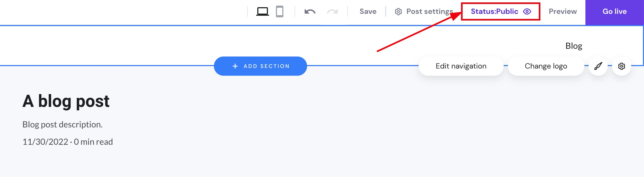Open Post settings via the gear icon
The height and width of the screenshot is (177, 644).
(398, 11)
